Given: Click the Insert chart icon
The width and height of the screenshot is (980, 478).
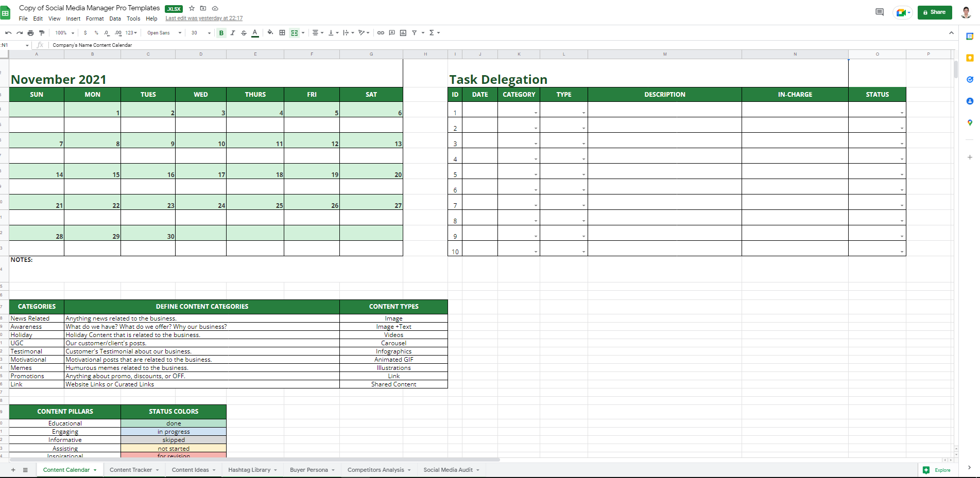Looking at the screenshot, I should point(403,33).
